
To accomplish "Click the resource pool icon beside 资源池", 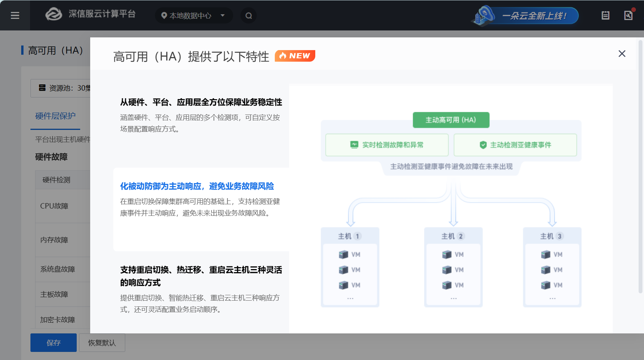I will [x=42, y=88].
